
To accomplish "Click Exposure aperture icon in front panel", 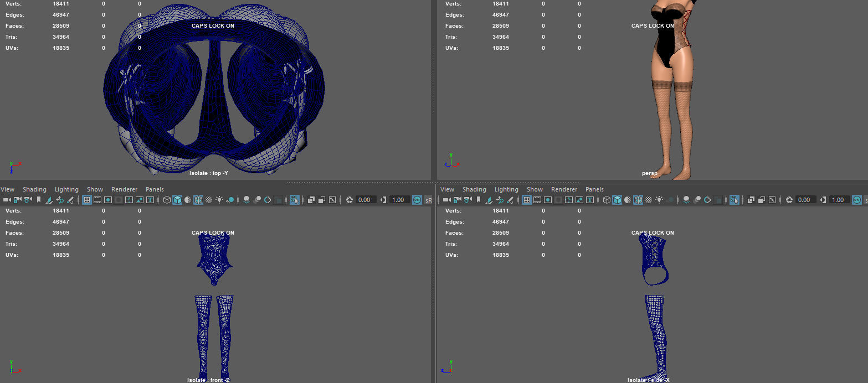I will click(350, 200).
